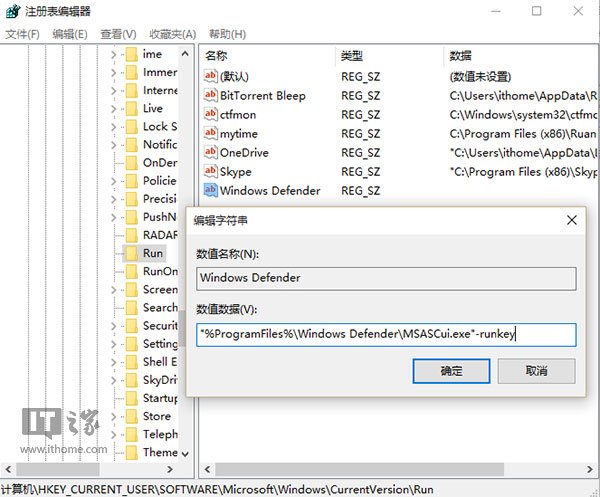Close the 编辑字符串 dialog
This screenshot has width=600, height=497.
pyautogui.click(x=572, y=220)
